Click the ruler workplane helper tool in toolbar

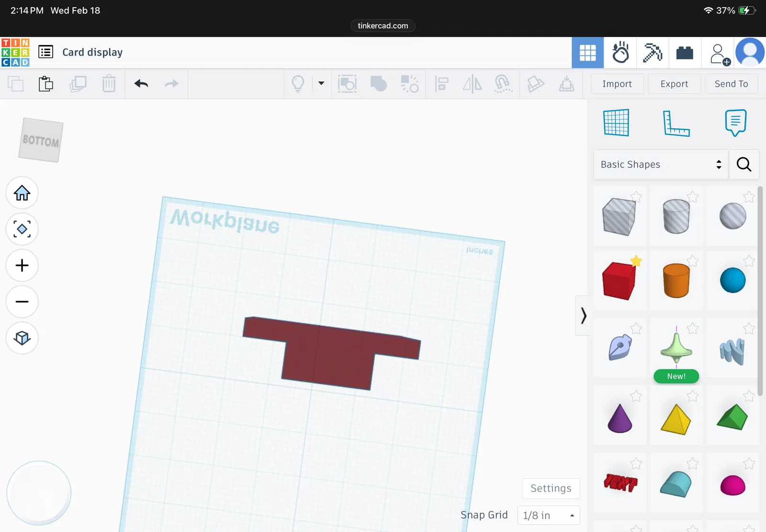(x=536, y=84)
